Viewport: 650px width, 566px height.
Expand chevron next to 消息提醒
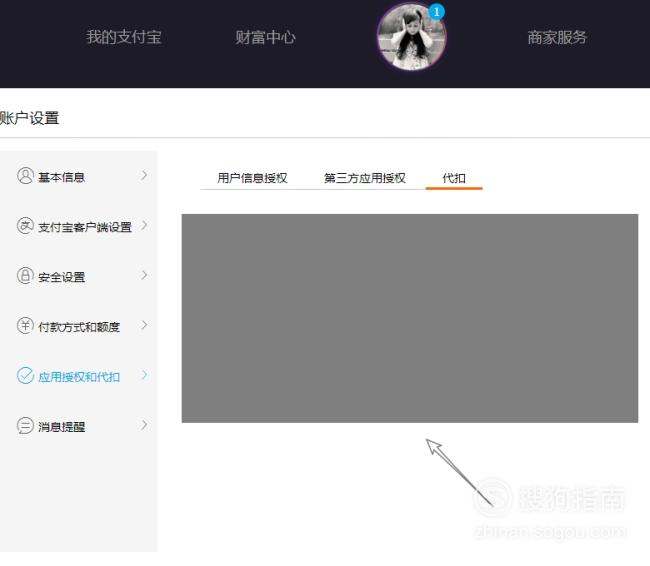pyautogui.click(x=144, y=425)
